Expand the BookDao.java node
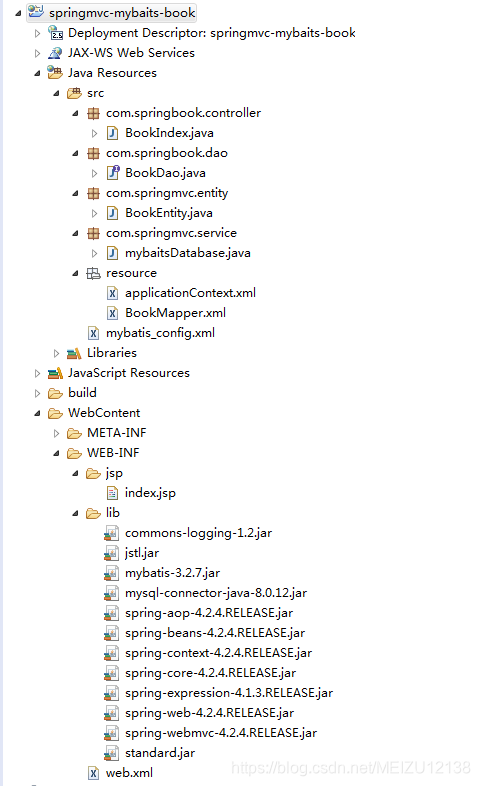The width and height of the screenshot is (480, 786). point(95,173)
